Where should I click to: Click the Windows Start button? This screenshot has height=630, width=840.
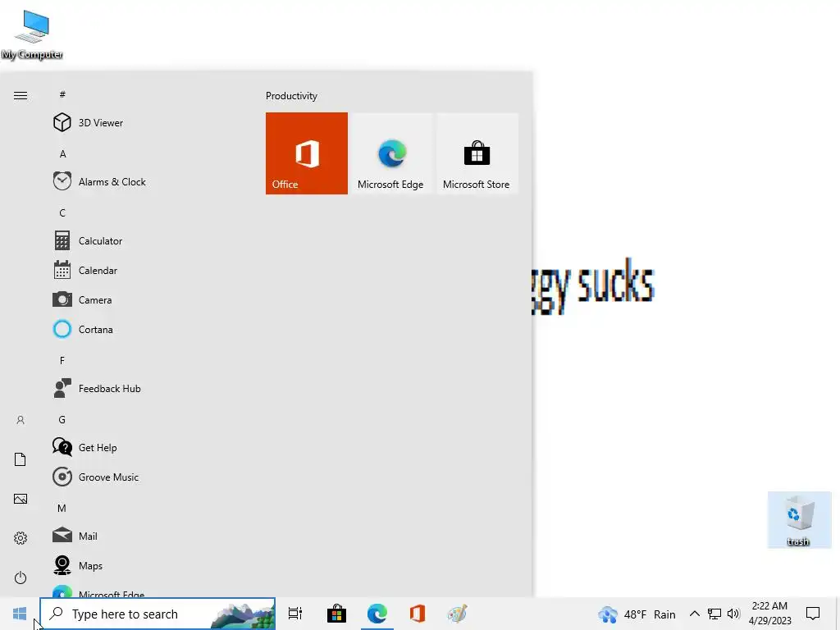click(x=20, y=614)
